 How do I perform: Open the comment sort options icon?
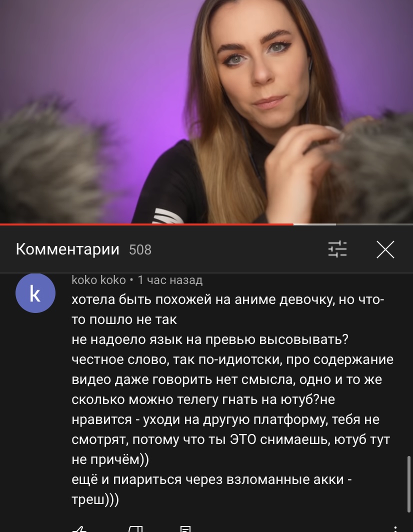tap(337, 249)
